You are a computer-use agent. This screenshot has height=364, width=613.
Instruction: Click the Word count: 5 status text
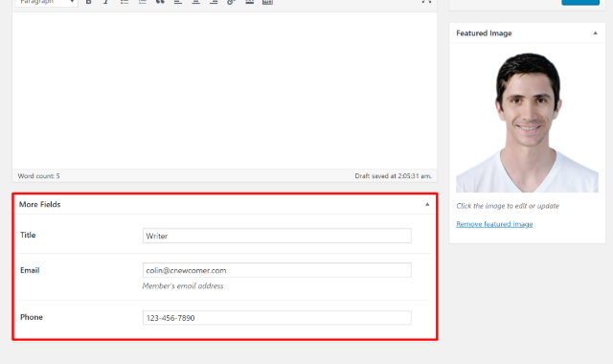[38, 176]
